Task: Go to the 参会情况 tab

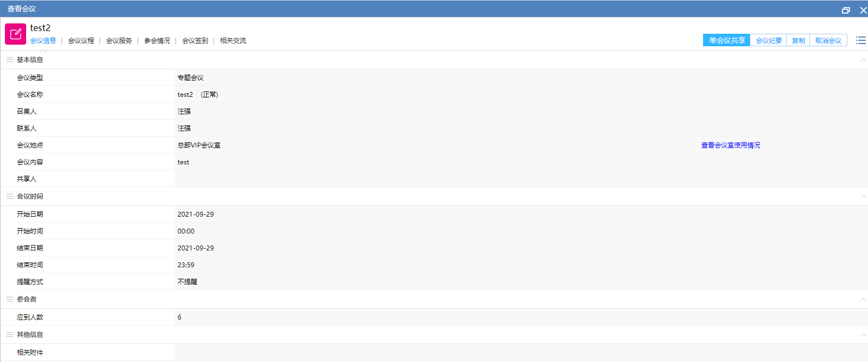Action: 157,41
